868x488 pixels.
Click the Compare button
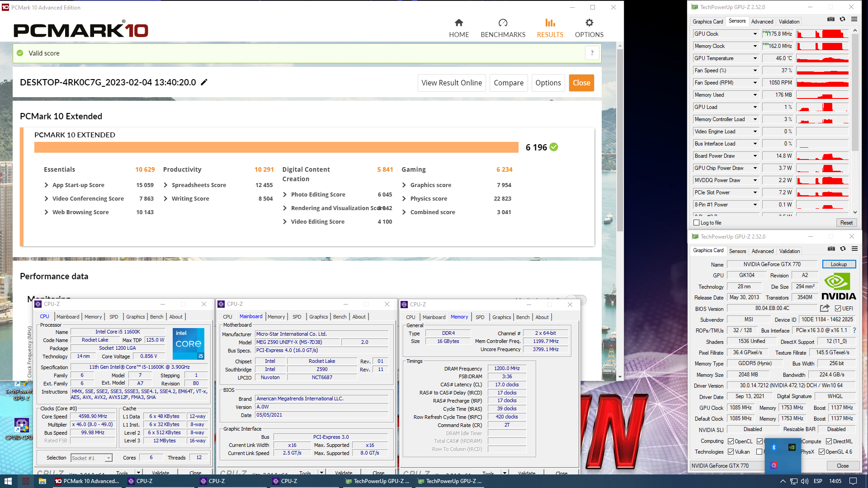tap(509, 83)
